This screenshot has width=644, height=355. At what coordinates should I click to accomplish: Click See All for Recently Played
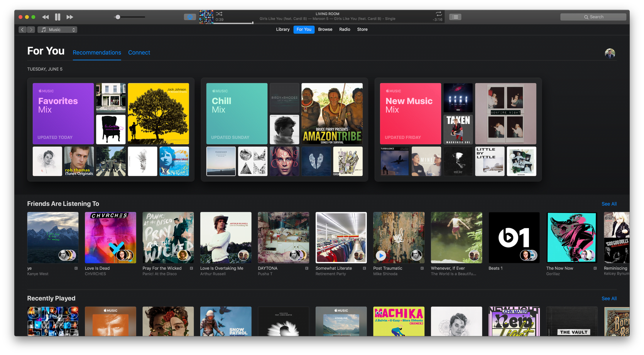pyautogui.click(x=609, y=298)
